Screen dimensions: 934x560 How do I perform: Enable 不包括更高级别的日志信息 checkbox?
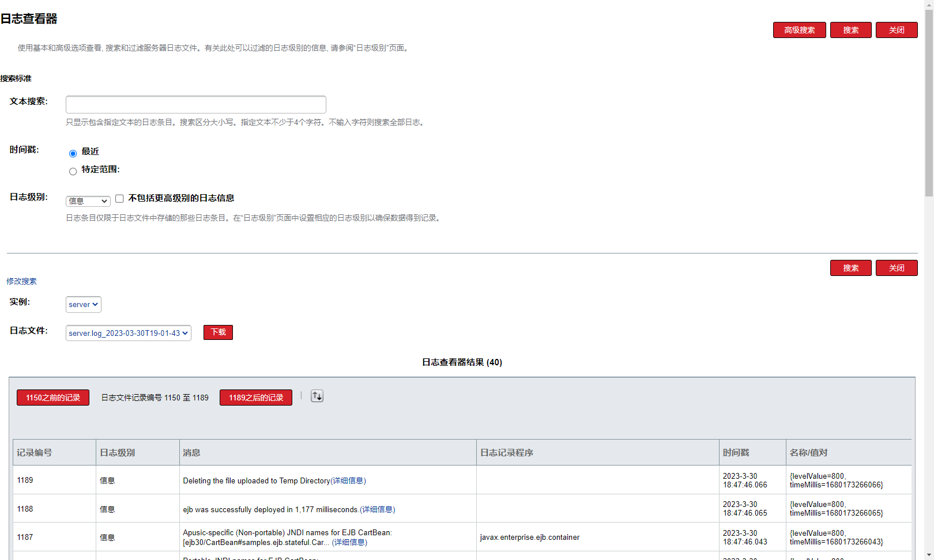(x=119, y=199)
